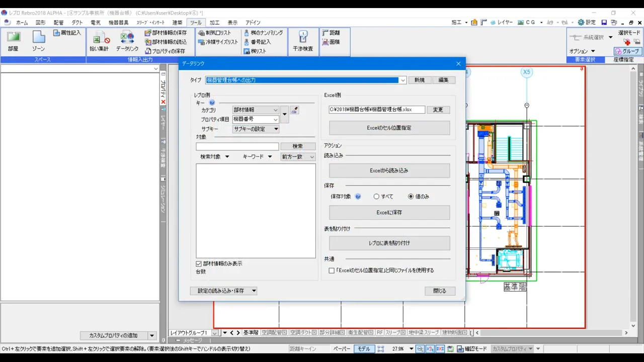This screenshot has height=362, width=644.
Task: Open the 機器器具 ribbon tab
Action: pyautogui.click(x=118, y=23)
